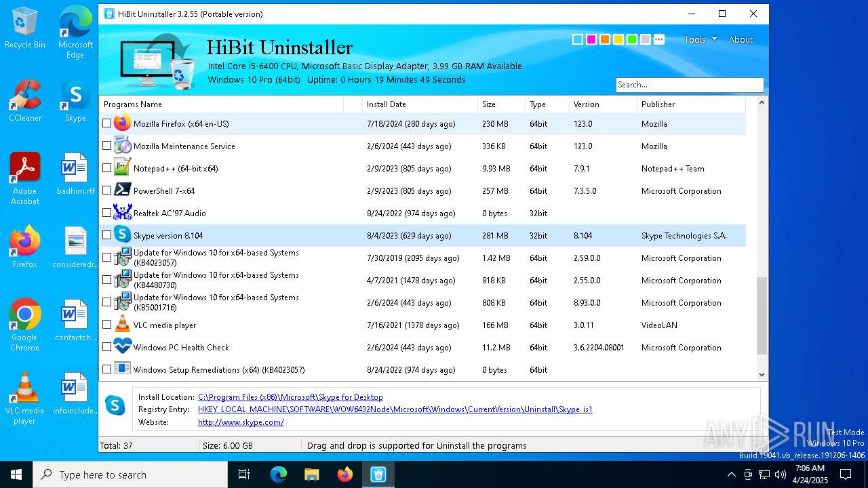The height and width of the screenshot is (488, 868).
Task: Check the Notepad++ checkbox
Action: pos(106,168)
